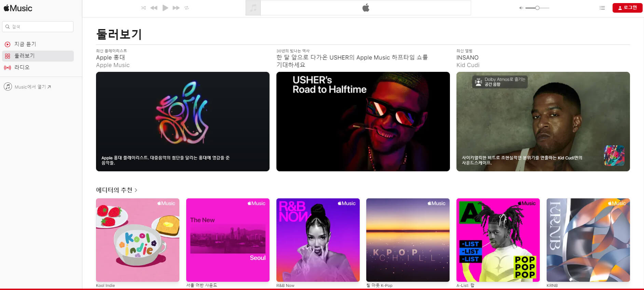Focus the 검색 search field

coord(38,27)
